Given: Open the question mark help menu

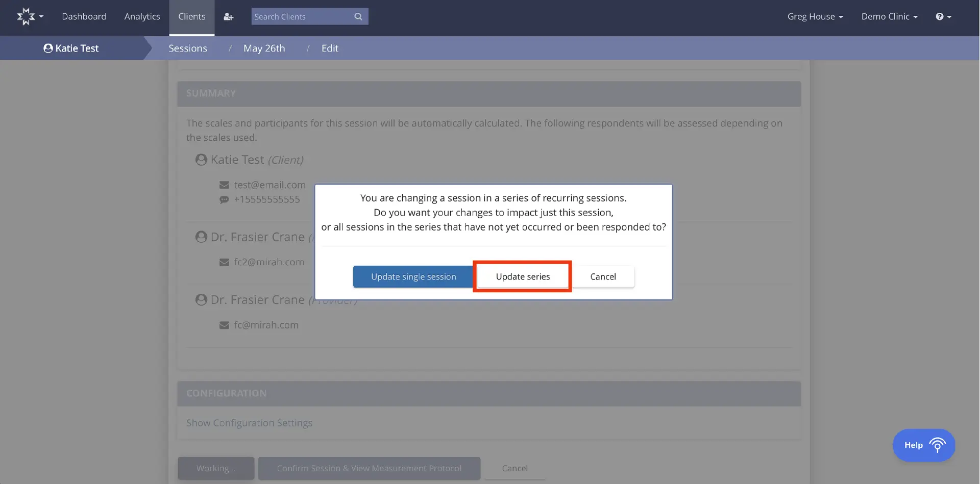Looking at the screenshot, I should [943, 16].
